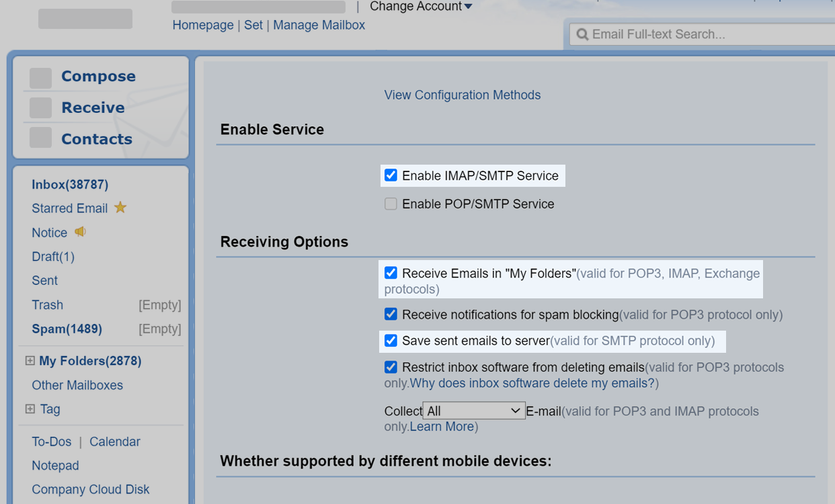Image resolution: width=835 pixels, height=504 pixels.
Task: Open the Collect email dropdown
Action: pyautogui.click(x=473, y=410)
